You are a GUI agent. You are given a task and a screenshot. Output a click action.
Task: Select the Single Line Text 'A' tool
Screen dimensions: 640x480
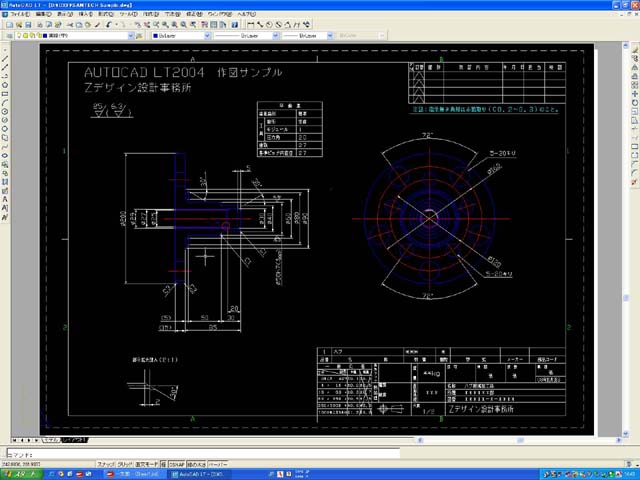point(5,199)
